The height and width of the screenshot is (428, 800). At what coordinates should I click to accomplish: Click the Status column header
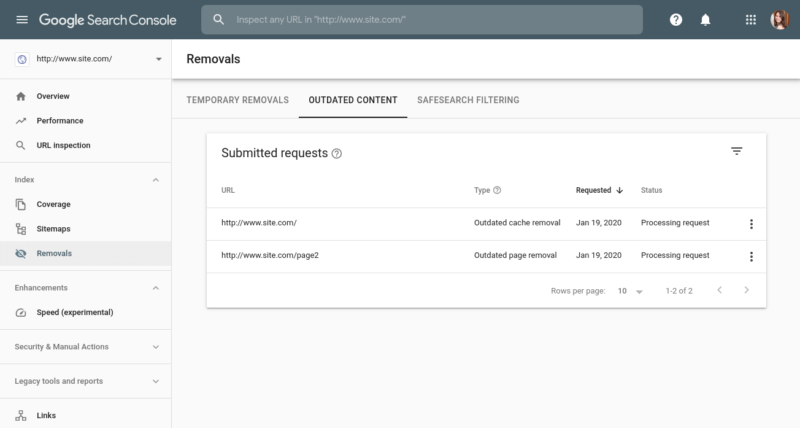(x=652, y=190)
